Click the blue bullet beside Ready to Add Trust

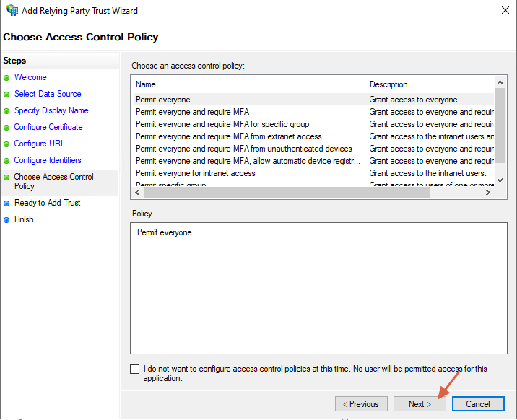click(6, 204)
